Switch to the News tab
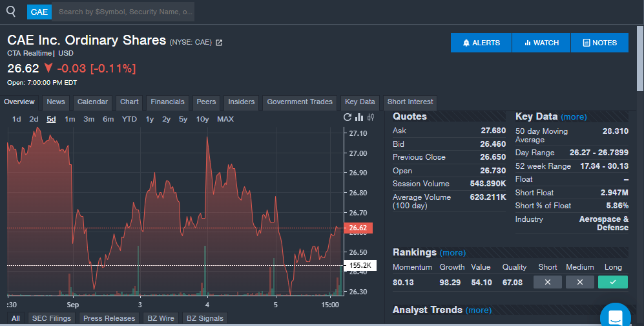Image resolution: width=644 pixels, height=326 pixels. (56, 102)
